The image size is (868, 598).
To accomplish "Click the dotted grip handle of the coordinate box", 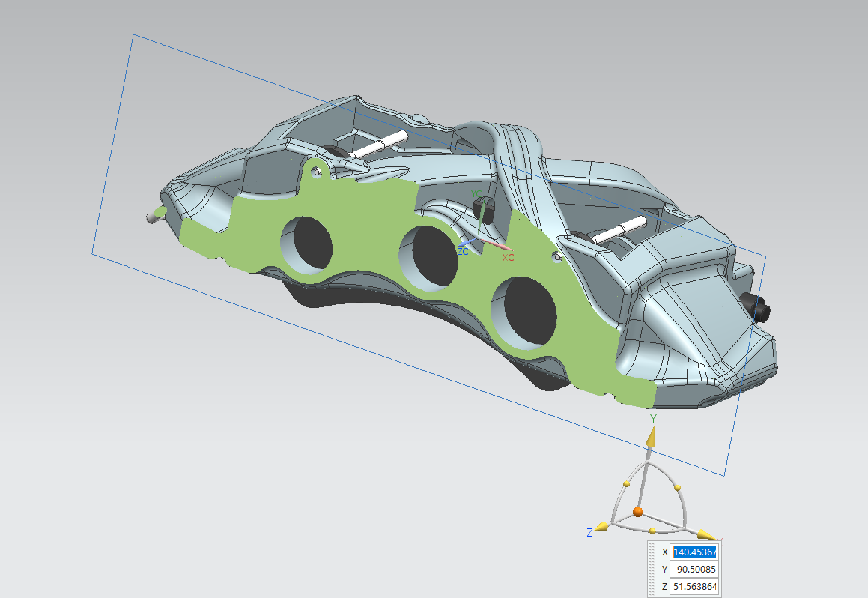I will click(x=652, y=569).
